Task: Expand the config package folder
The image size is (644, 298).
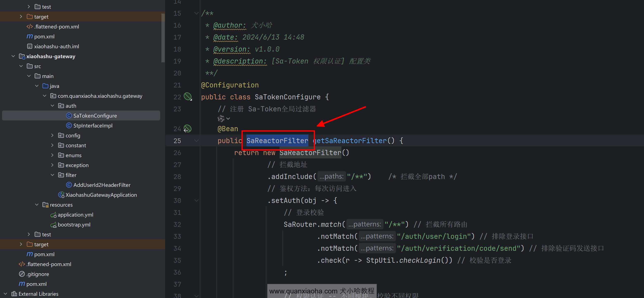Action: click(52, 135)
